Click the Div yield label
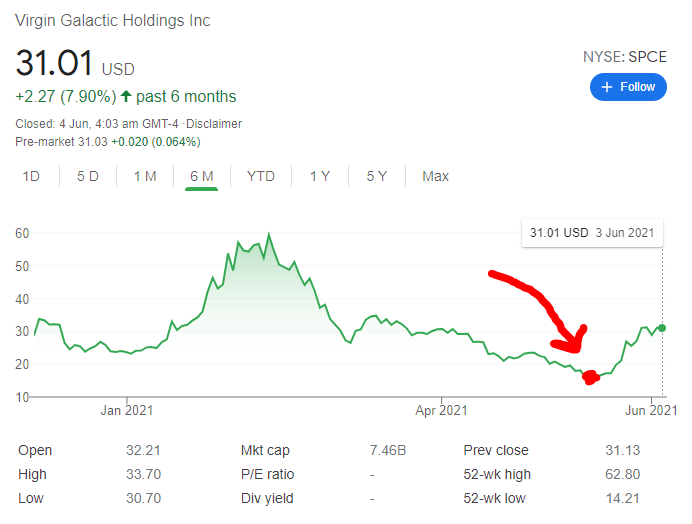Viewport: 692px width, 524px height. coord(267,498)
